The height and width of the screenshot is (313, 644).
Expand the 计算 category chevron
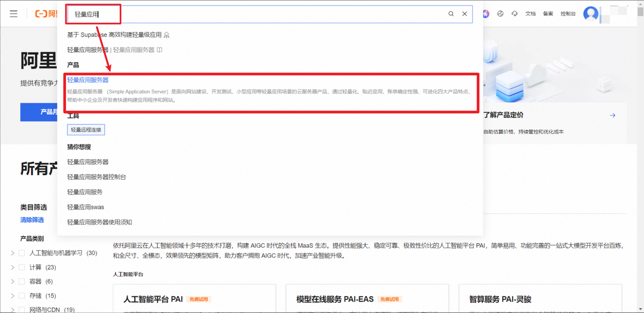(13, 267)
